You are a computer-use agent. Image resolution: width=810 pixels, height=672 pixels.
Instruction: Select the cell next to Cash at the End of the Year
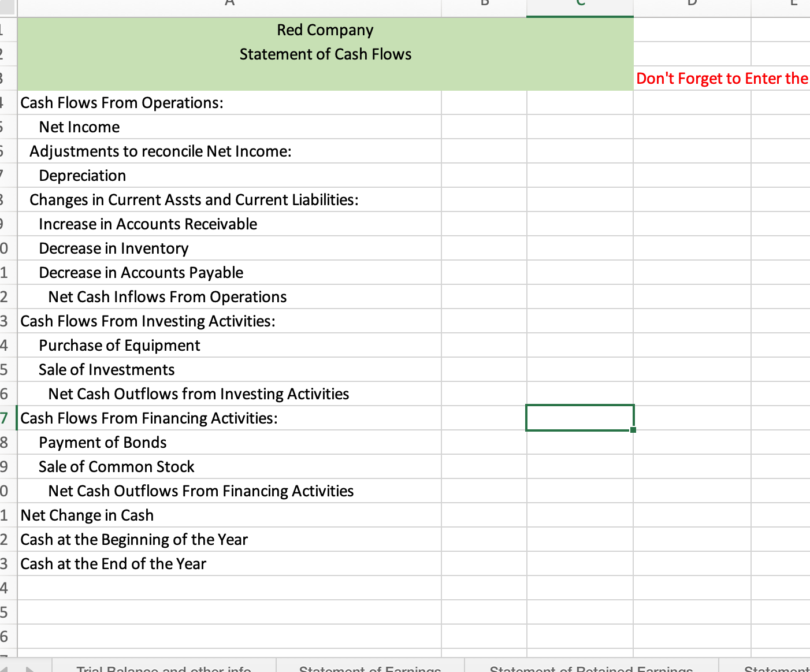tap(484, 563)
